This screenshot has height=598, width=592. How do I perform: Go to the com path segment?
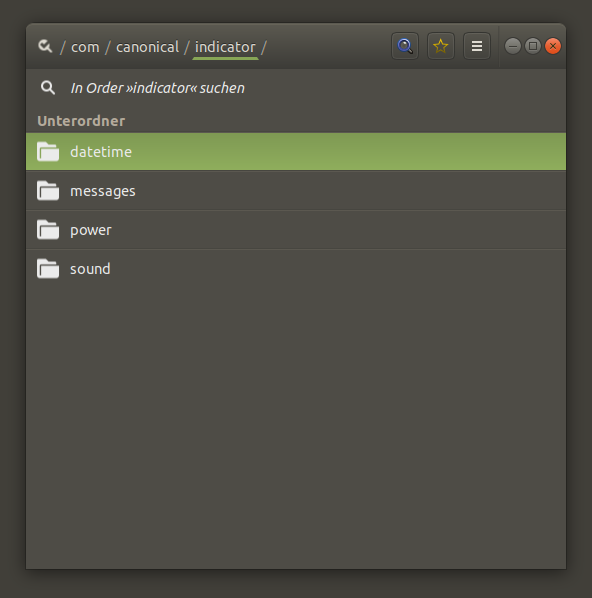pos(85,47)
